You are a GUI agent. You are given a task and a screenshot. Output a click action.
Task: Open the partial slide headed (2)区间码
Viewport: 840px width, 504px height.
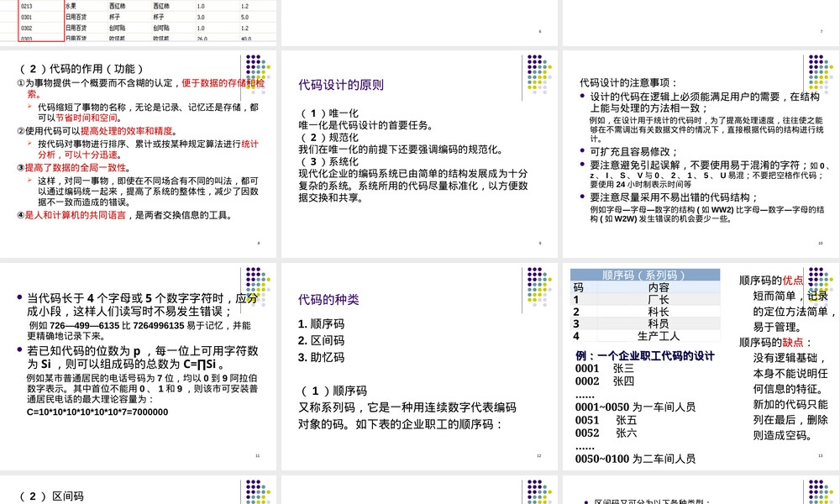(x=139, y=490)
